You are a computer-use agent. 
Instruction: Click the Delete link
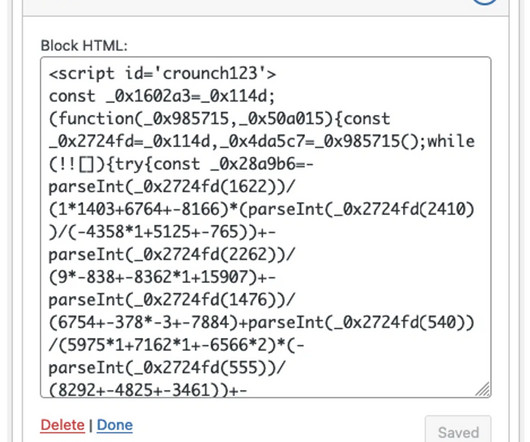click(x=63, y=425)
